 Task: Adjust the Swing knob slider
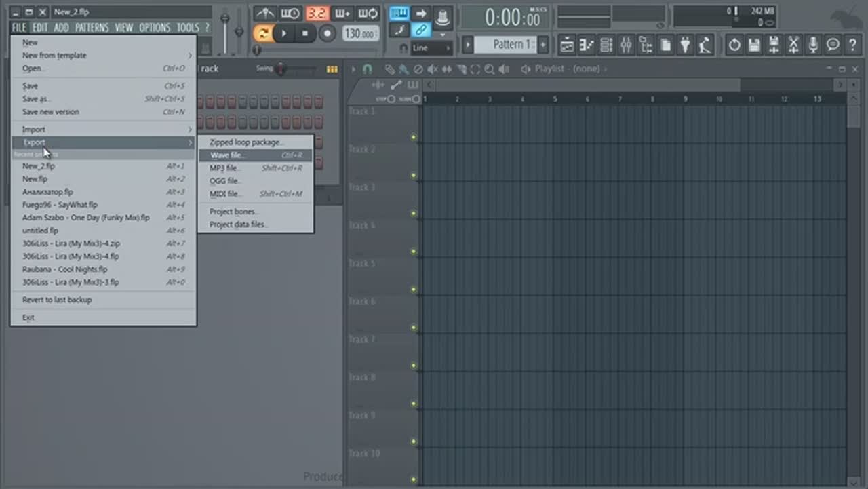(281, 69)
